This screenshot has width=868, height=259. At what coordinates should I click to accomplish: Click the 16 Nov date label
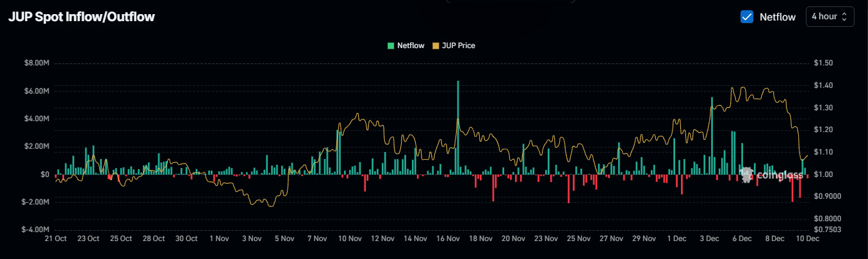(x=448, y=238)
